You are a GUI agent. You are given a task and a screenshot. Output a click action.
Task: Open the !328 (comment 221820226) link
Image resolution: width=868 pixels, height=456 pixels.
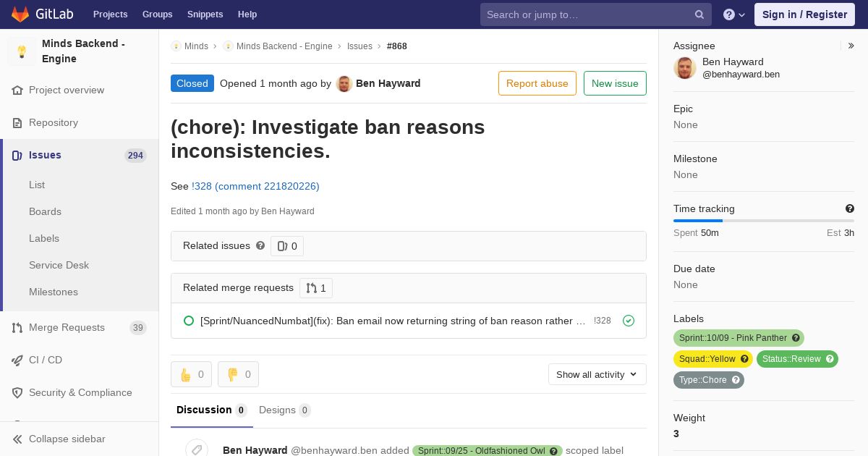point(255,186)
